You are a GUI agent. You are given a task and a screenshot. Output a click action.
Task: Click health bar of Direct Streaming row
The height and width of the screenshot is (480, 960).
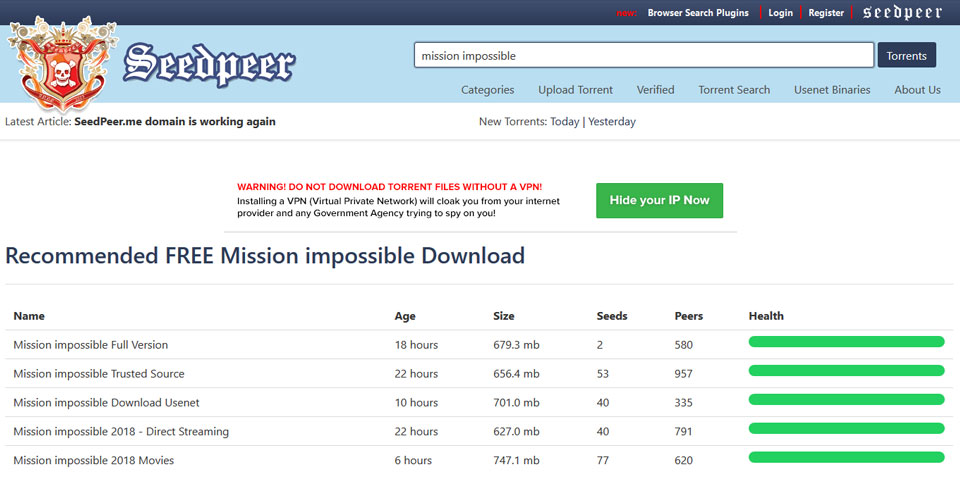[x=846, y=428]
